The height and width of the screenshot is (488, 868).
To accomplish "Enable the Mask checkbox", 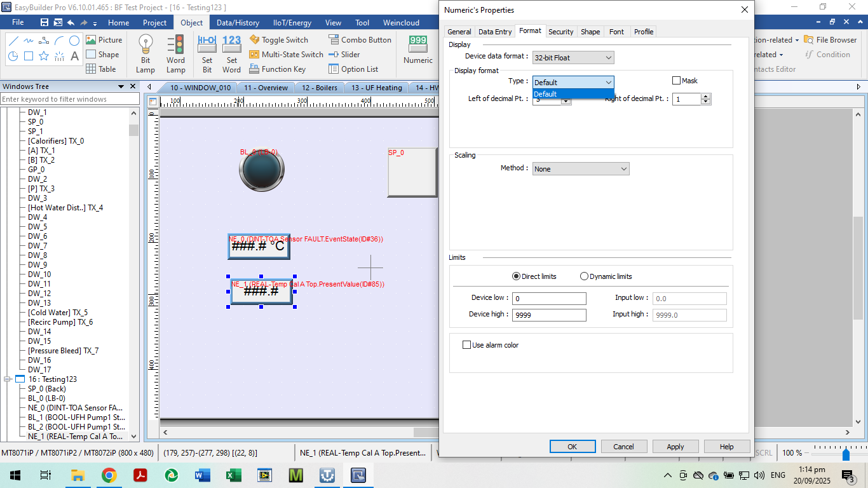I will 676,81.
